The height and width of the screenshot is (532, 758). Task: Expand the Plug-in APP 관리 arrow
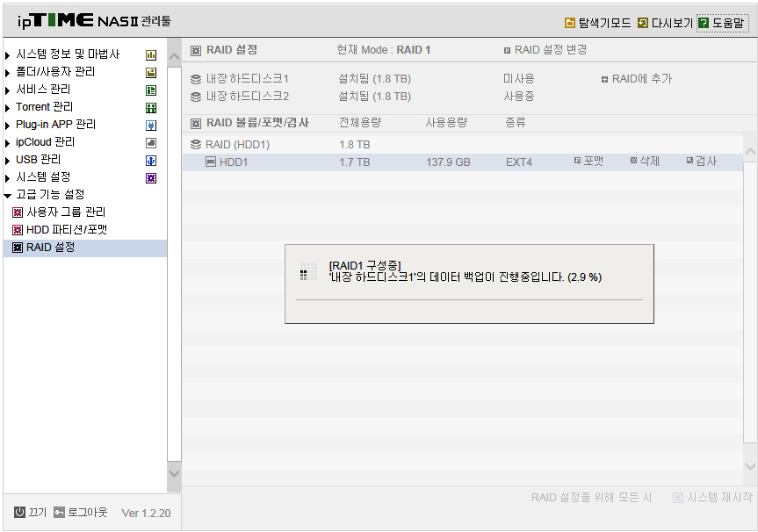pyautogui.click(x=7, y=126)
